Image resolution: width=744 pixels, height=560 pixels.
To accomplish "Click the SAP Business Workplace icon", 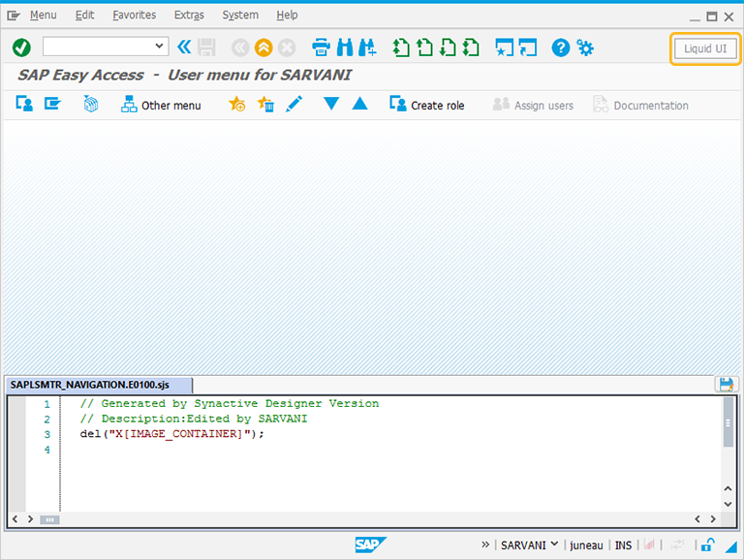I will click(91, 104).
